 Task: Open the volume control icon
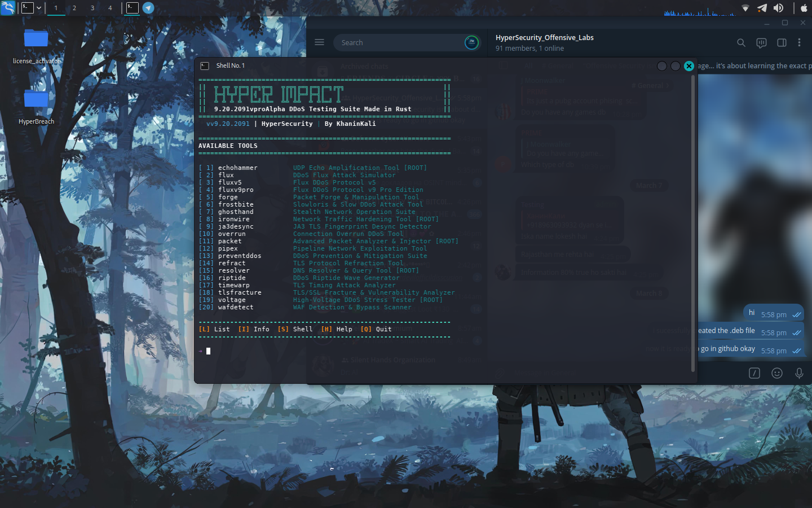tap(778, 8)
